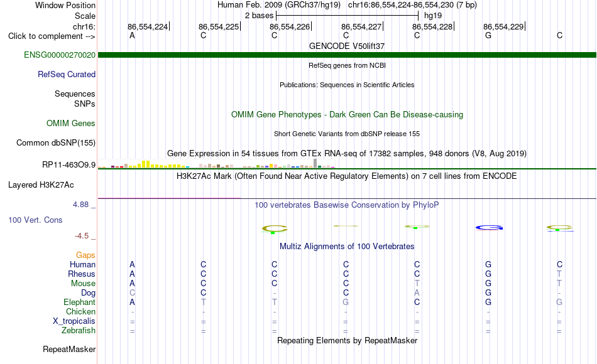Click the OMIM Genes track label
Viewport: 597px width, 364px height.
pyautogui.click(x=71, y=123)
